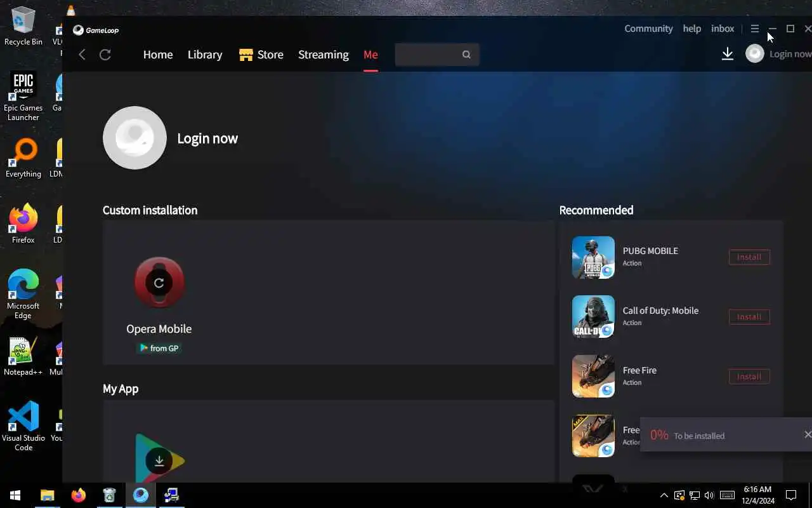812x508 pixels.
Task: Click the search magnifier icon
Action: click(x=466, y=55)
